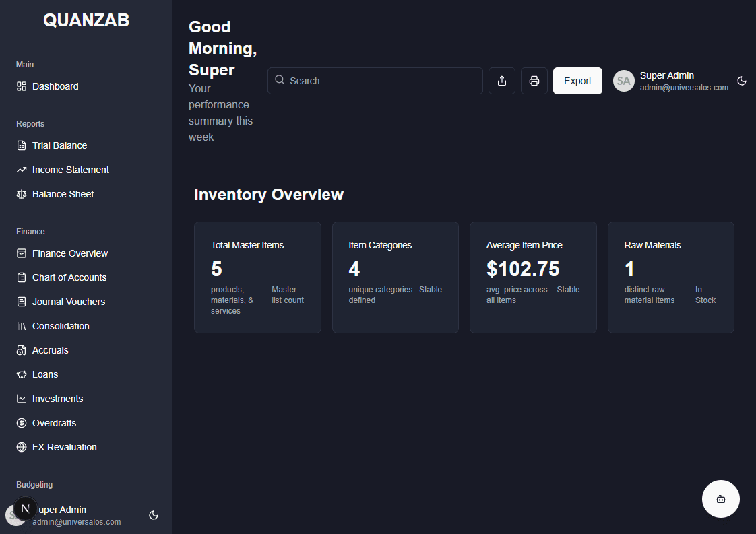Click the Income Statement trending arrow icon
The image size is (756, 534).
click(x=21, y=170)
